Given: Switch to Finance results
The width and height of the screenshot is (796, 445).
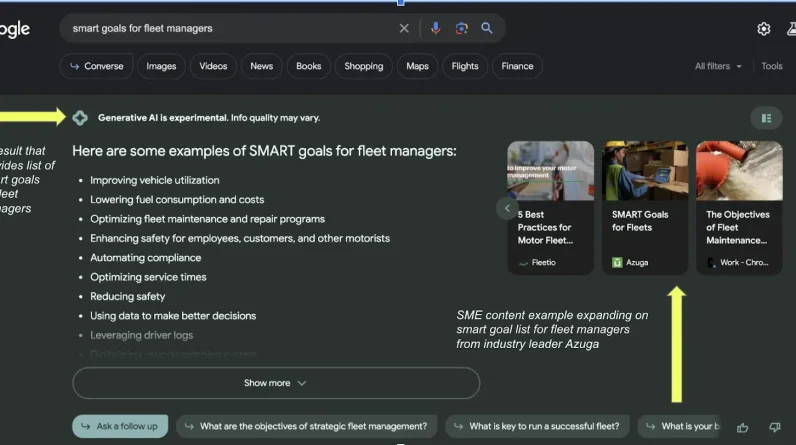Looking at the screenshot, I should [x=517, y=66].
